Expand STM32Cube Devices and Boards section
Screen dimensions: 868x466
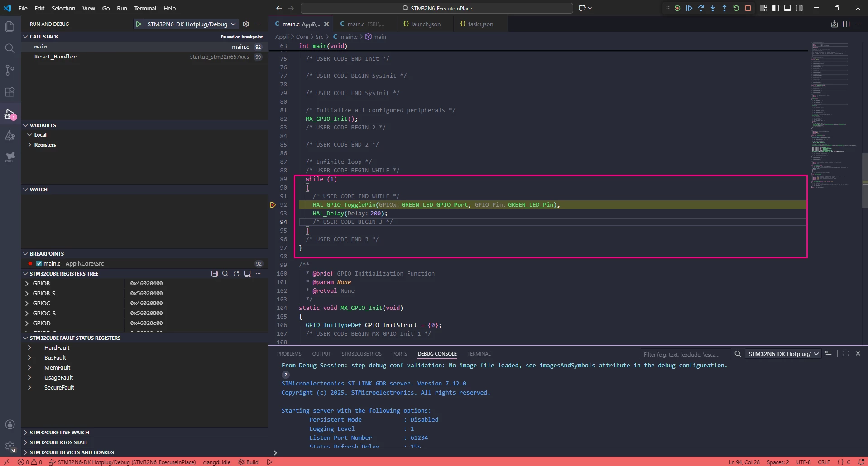coord(25,452)
